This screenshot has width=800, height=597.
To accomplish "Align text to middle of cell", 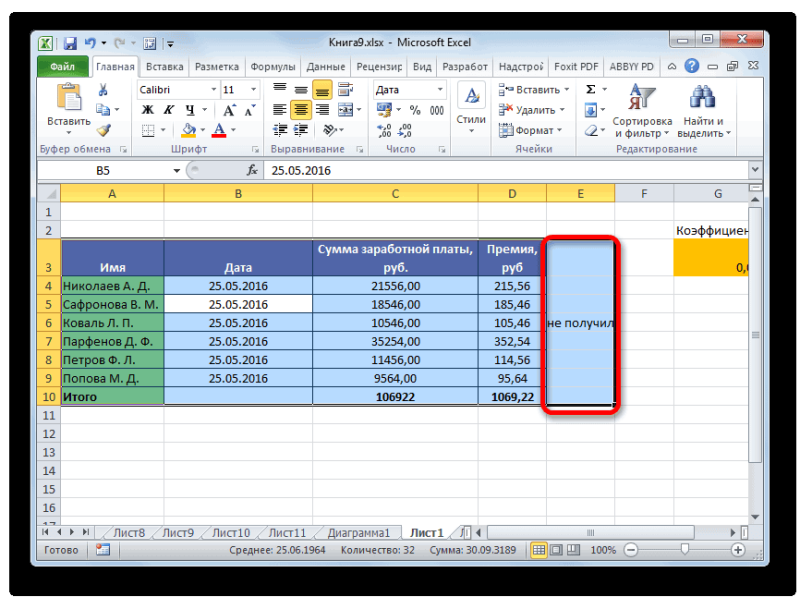I will click(301, 90).
